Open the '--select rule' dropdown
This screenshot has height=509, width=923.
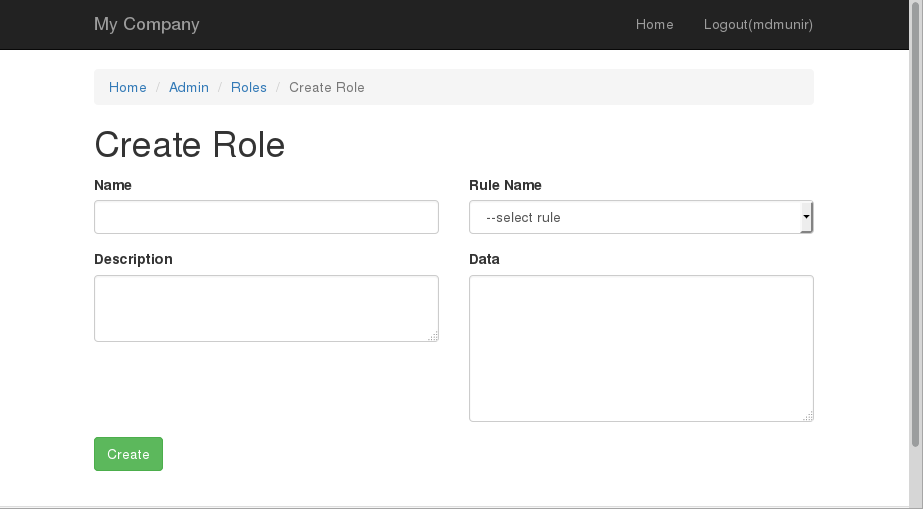coord(635,217)
